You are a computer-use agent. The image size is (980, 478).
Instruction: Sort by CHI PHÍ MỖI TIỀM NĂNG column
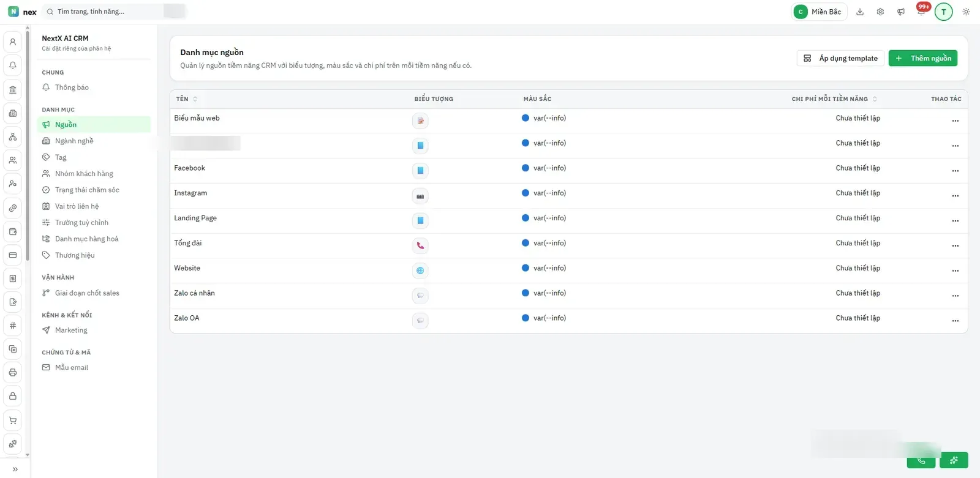(x=834, y=99)
